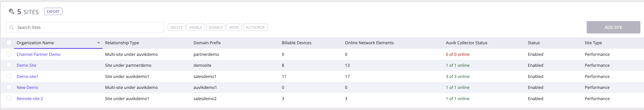644x110 pixels.
Task: Select the Remote-site 2 row checkbox
Action: [9, 98]
